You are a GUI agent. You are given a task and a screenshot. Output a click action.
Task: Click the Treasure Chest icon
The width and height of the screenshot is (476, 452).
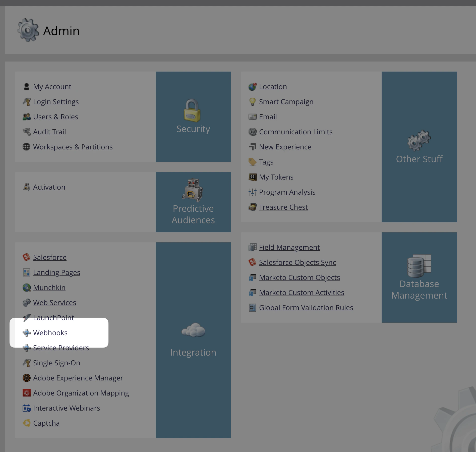click(x=252, y=207)
